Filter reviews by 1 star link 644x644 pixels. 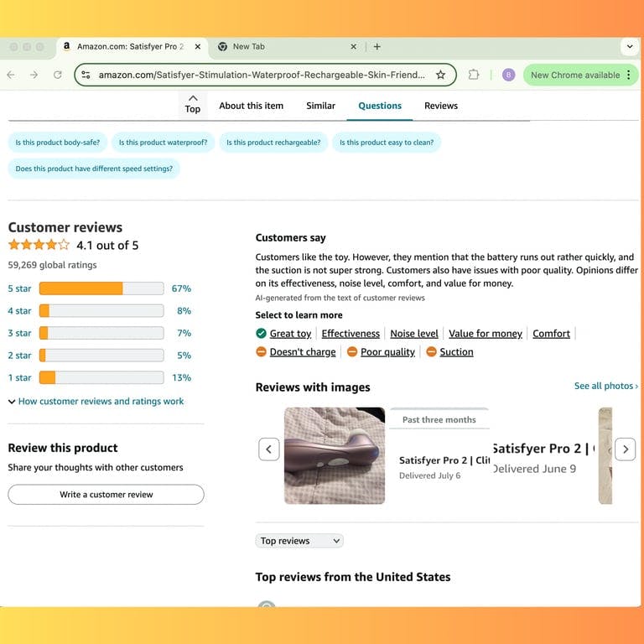(19, 377)
